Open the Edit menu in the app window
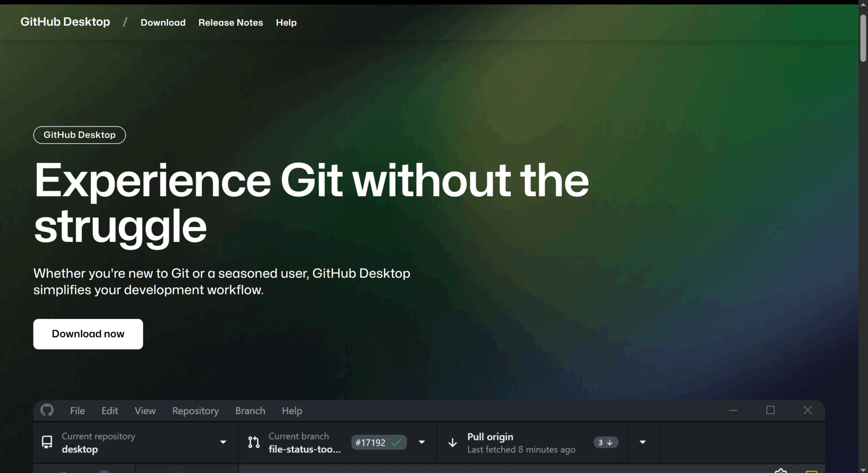868x473 pixels. click(109, 410)
